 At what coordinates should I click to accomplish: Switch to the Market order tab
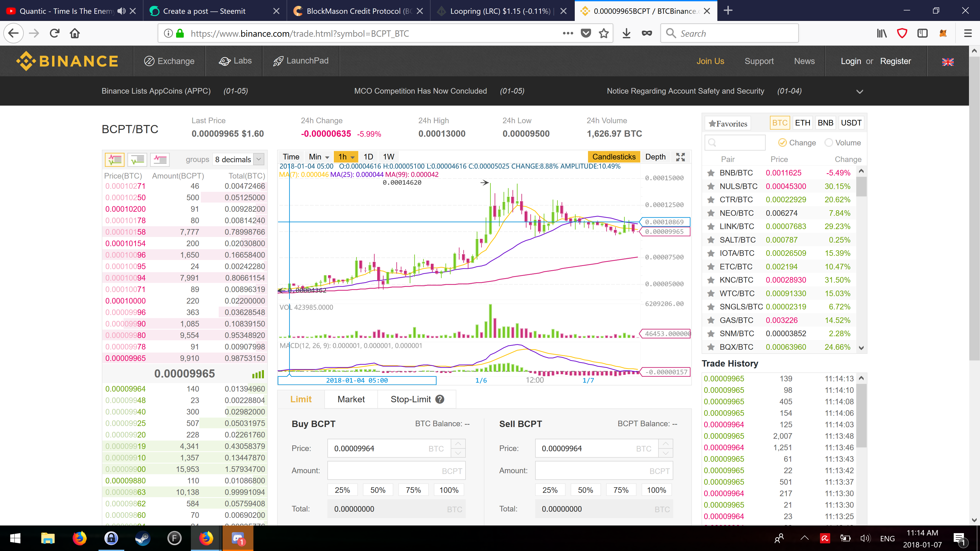[x=351, y=399]
